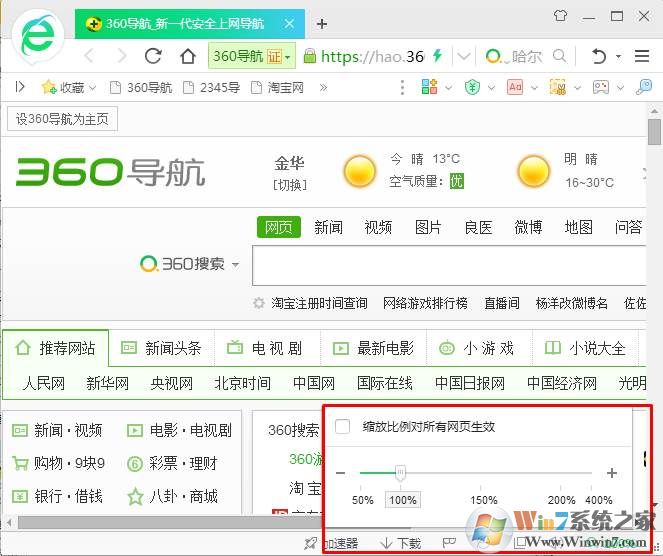Open the 2345导 bookmark
663x556 pixels.
coord(211,88)
